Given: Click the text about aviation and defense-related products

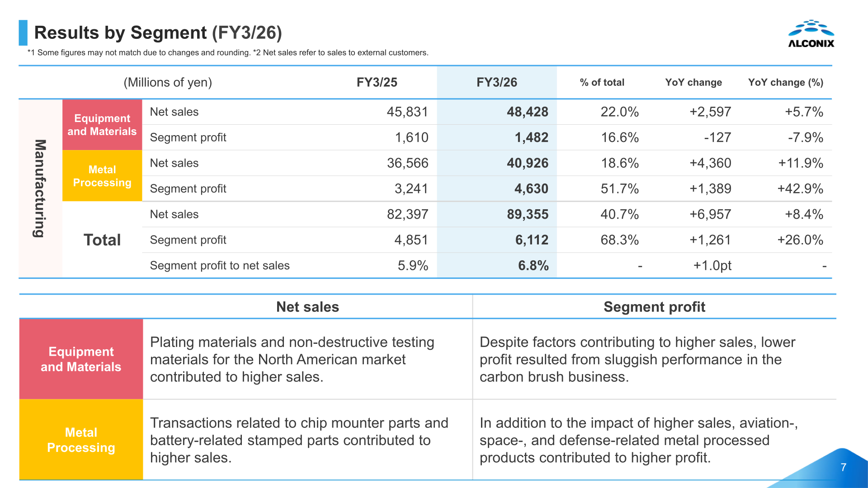Looking at the screenshot, I should coord(639,440).
